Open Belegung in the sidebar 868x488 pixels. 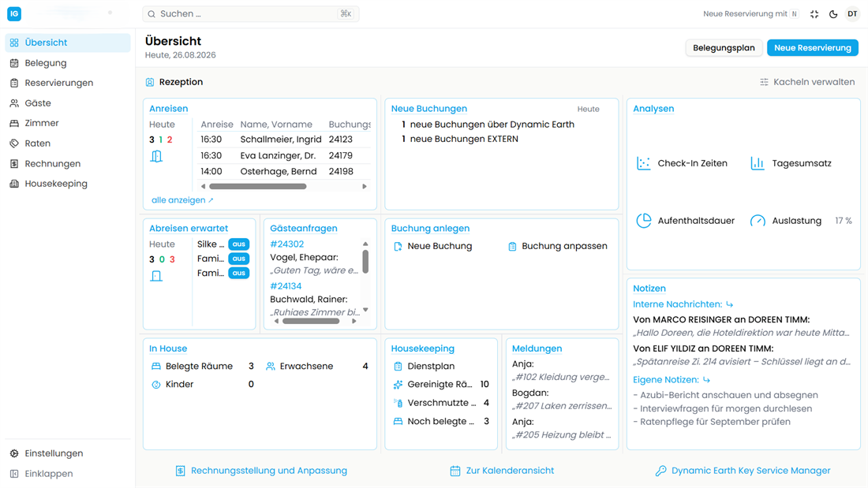coord(68,63)
